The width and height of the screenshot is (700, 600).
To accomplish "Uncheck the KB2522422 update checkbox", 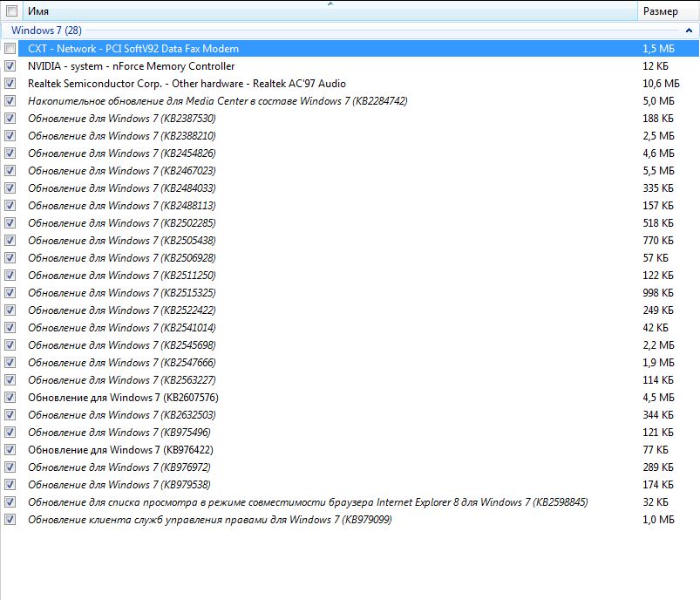I will [x=10, y=310].
